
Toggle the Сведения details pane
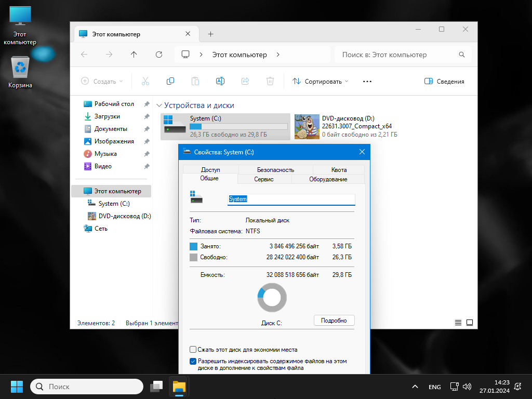[444, 82]
